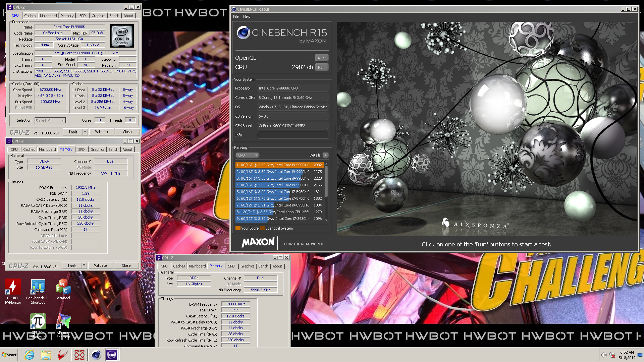This screenshot has height=362, width=644.
Task: Select Xeon X56 ranking entry 1279
Action: 279,212
